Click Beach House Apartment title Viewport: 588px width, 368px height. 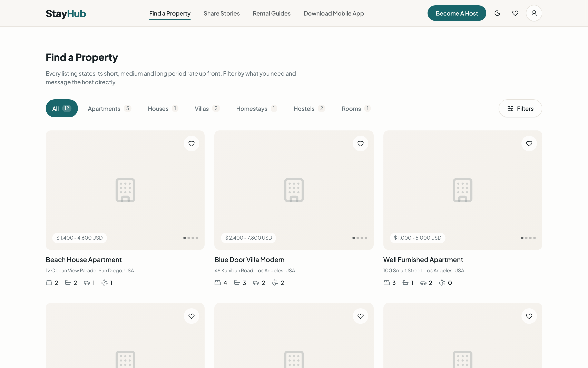(84, 260)
